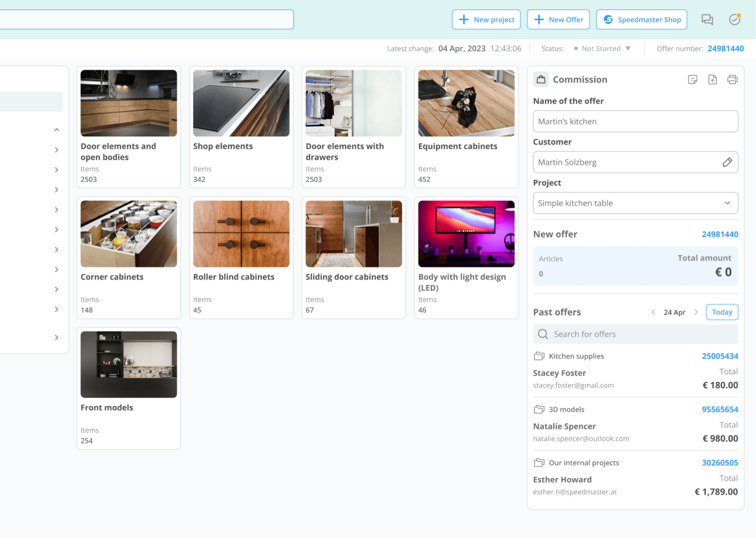Screen dimensions: 756x538
Task: Click the 3D models offer title
Action: [566, 409]
